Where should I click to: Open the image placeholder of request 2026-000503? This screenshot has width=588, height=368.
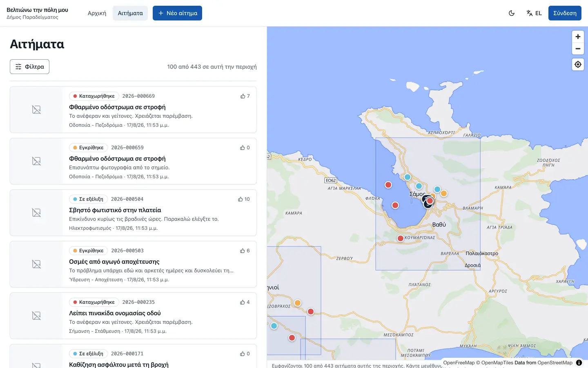pos(36,264)
